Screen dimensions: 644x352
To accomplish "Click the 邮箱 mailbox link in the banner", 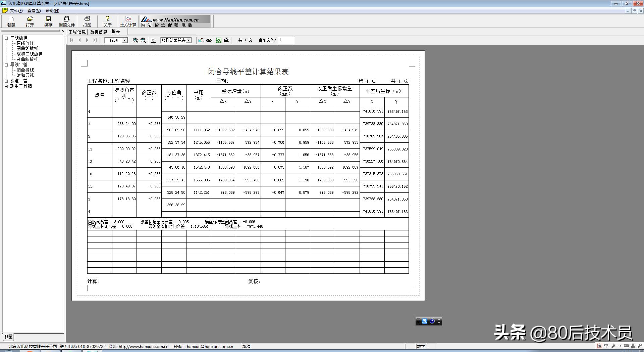I will click(173, 25).
